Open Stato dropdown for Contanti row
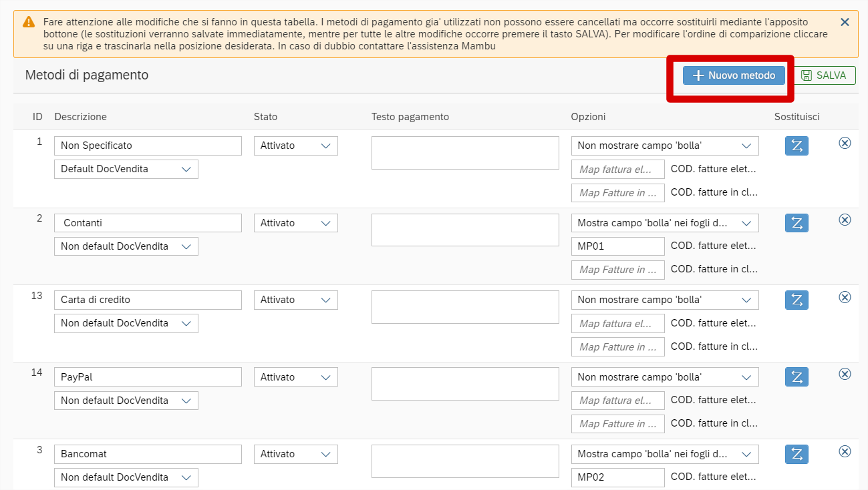The height and width of the screenshot is (490, 868). [295, 223]
